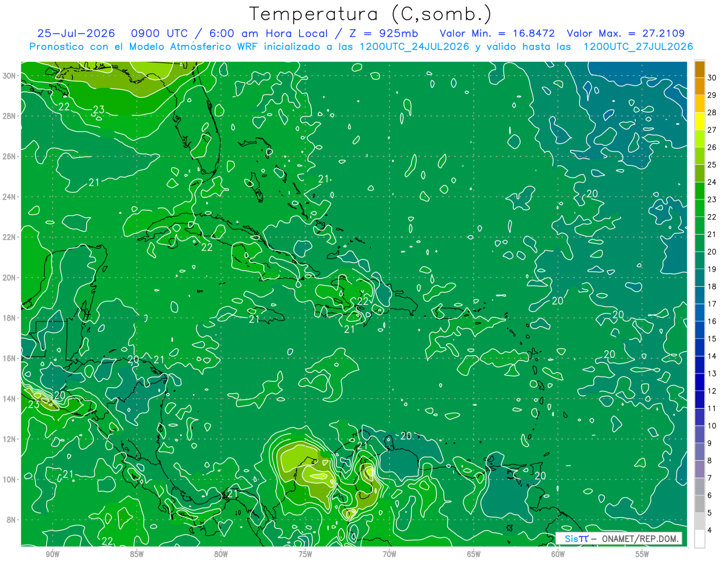Viewport: 728px width, 562px height.
Task: Click the '14' label on the color bar
Action: point(712,356)
